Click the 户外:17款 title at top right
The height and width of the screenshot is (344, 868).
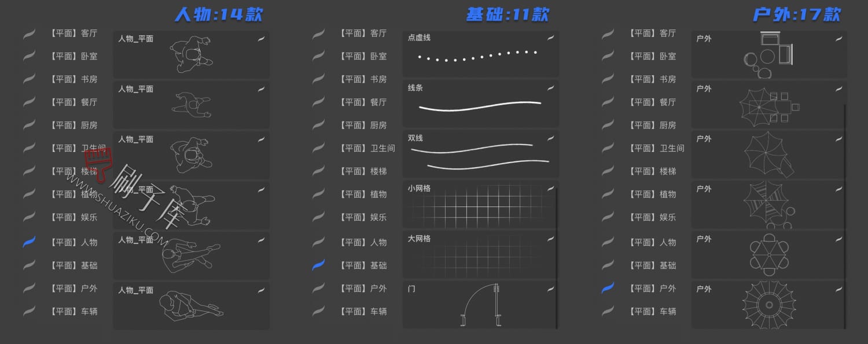pos(797,14)
